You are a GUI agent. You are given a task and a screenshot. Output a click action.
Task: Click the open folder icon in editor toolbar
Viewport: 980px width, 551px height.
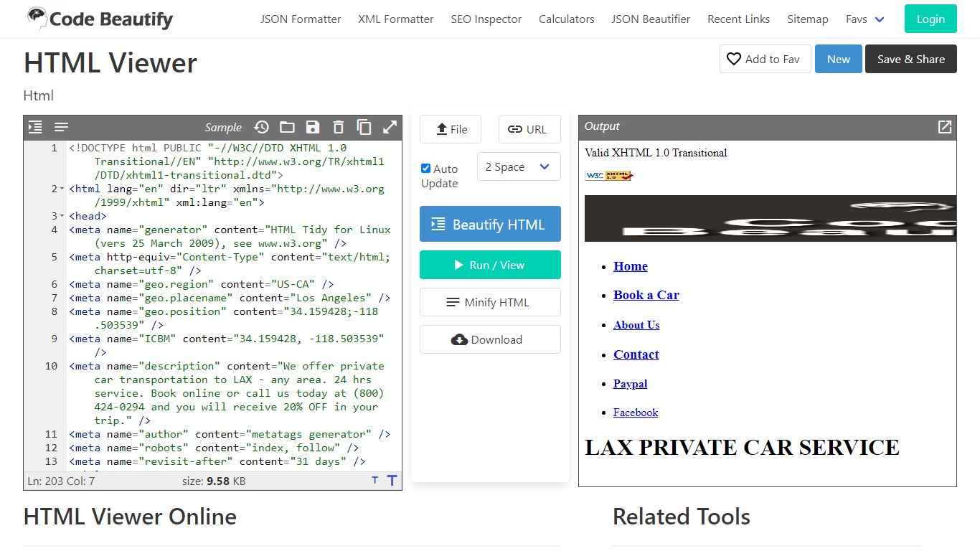(x=287, y=127)
